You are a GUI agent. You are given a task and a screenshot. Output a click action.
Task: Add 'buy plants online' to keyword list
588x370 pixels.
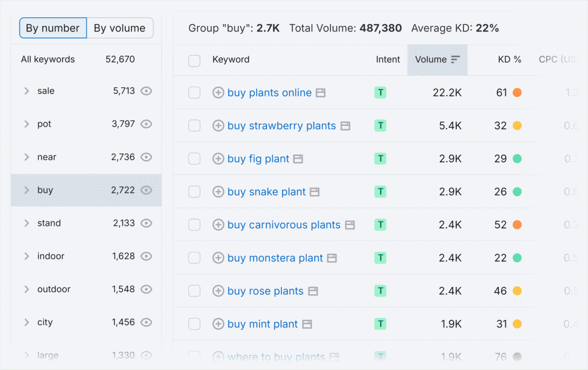click(218, 92)
